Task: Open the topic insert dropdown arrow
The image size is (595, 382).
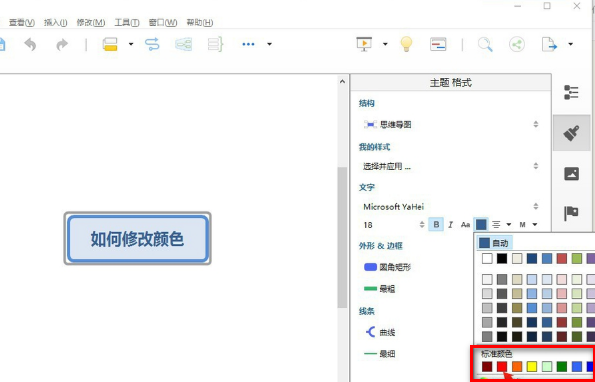Action: point(131,44)
